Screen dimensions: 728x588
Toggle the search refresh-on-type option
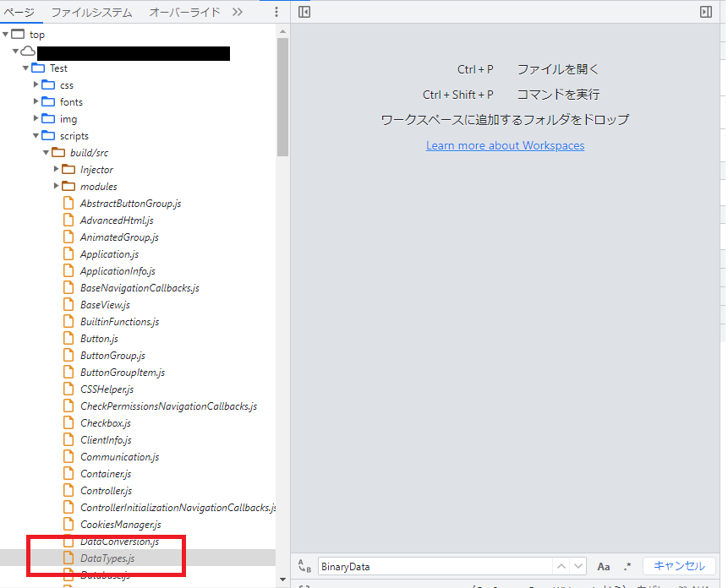coord(304,566)
